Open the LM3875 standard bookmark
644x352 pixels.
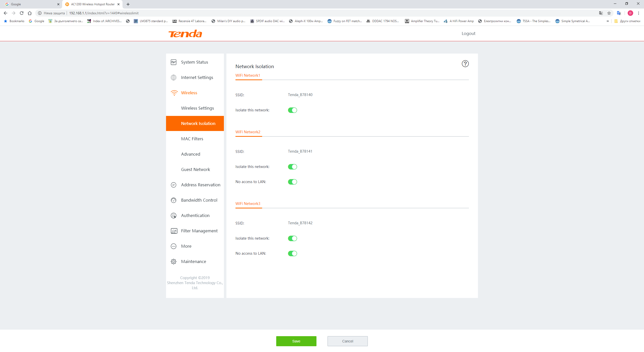pos(151,21)
